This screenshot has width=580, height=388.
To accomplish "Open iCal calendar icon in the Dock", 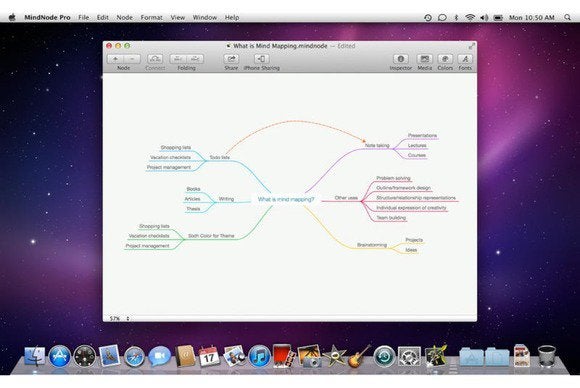I will click(209, 356).
